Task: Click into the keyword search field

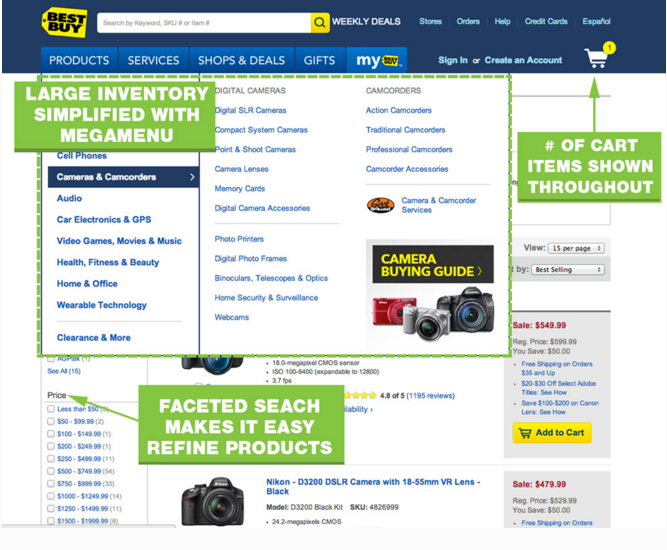Action: click(x=204, y=23)
